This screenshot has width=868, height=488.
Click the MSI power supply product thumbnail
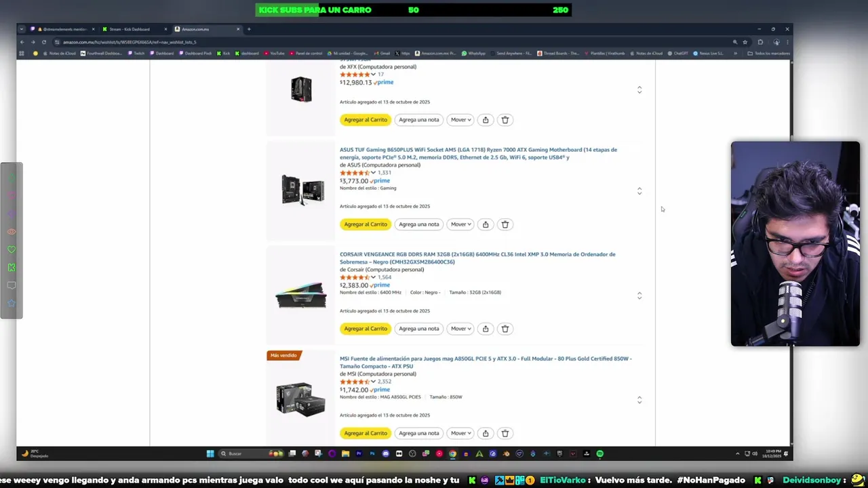point(301,399)
